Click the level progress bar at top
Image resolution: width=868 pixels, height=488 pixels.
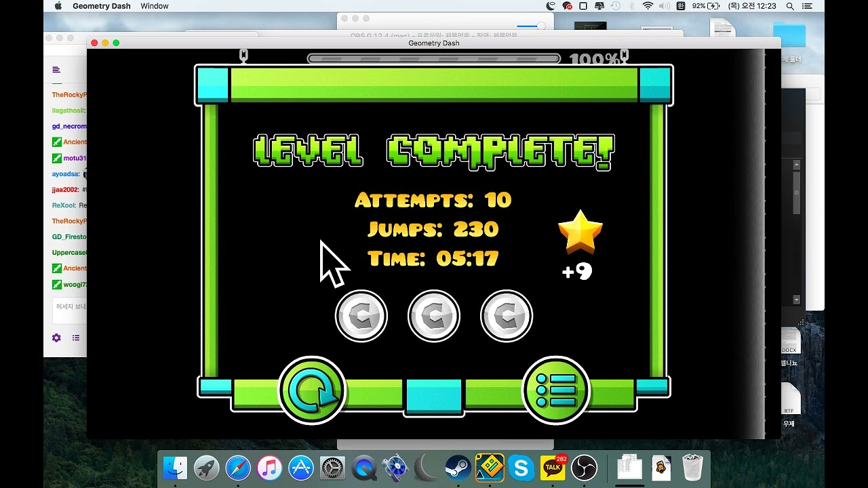(x=434, y=59)
